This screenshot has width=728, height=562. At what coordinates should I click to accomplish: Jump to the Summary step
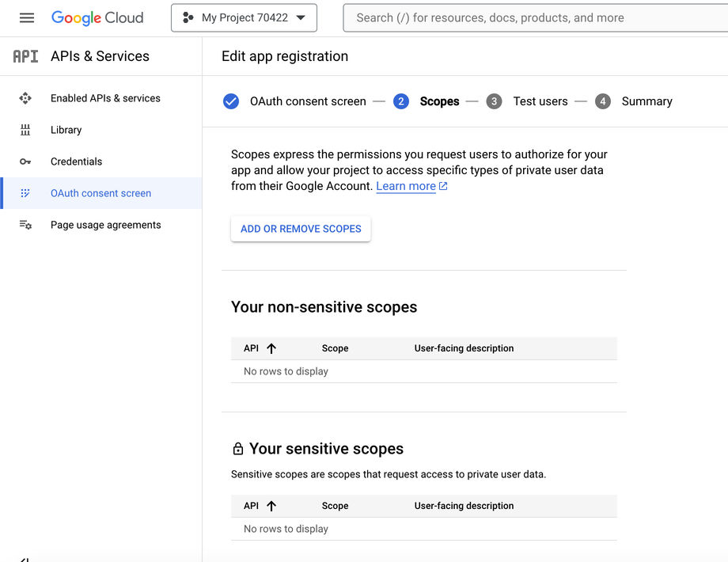point(646,101)
